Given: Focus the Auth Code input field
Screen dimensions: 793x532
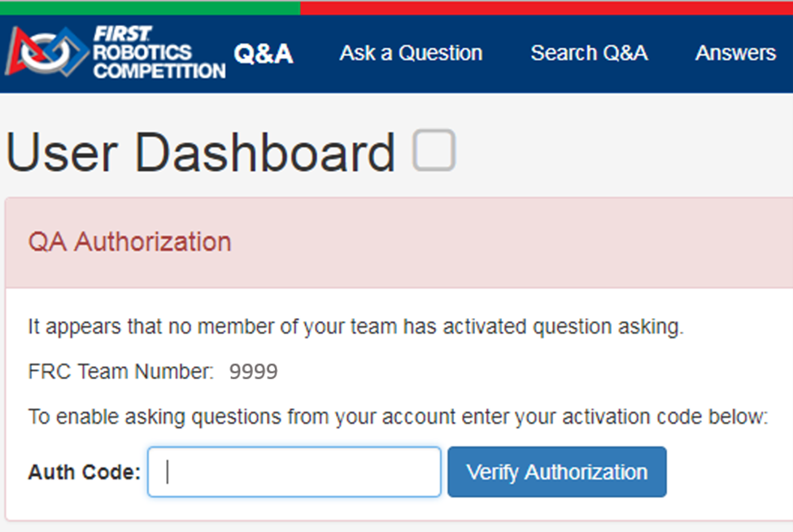Looking at the screenshot, I should (294, 472).
